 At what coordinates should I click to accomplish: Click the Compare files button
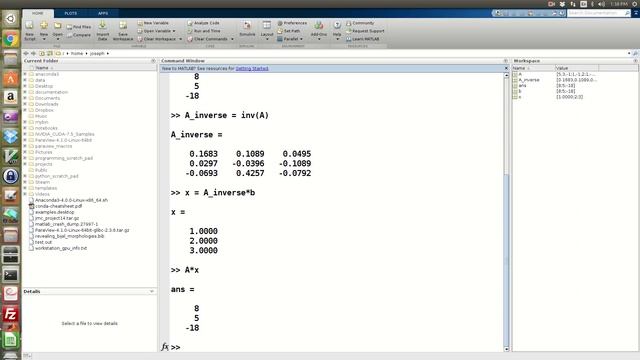[79, 35]
